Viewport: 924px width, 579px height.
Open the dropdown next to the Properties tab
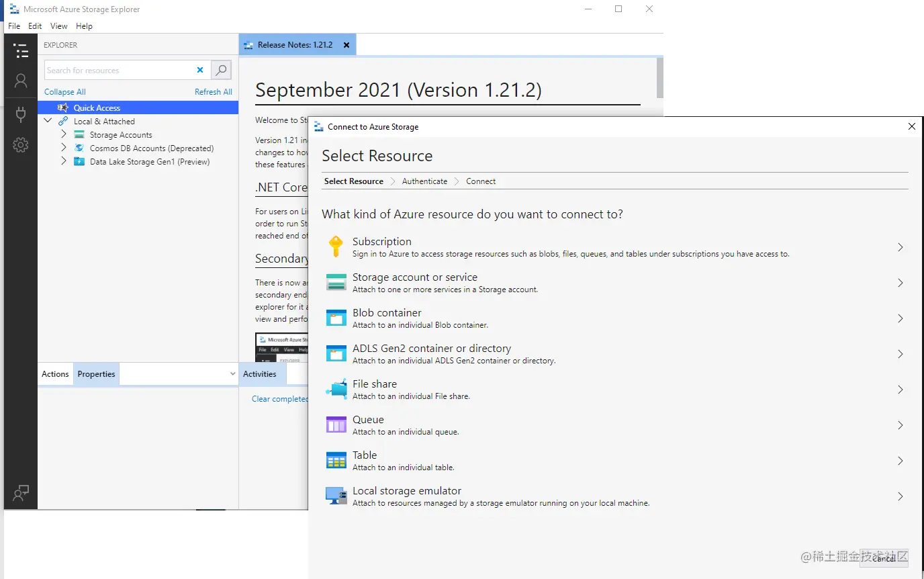coord(232,373)
